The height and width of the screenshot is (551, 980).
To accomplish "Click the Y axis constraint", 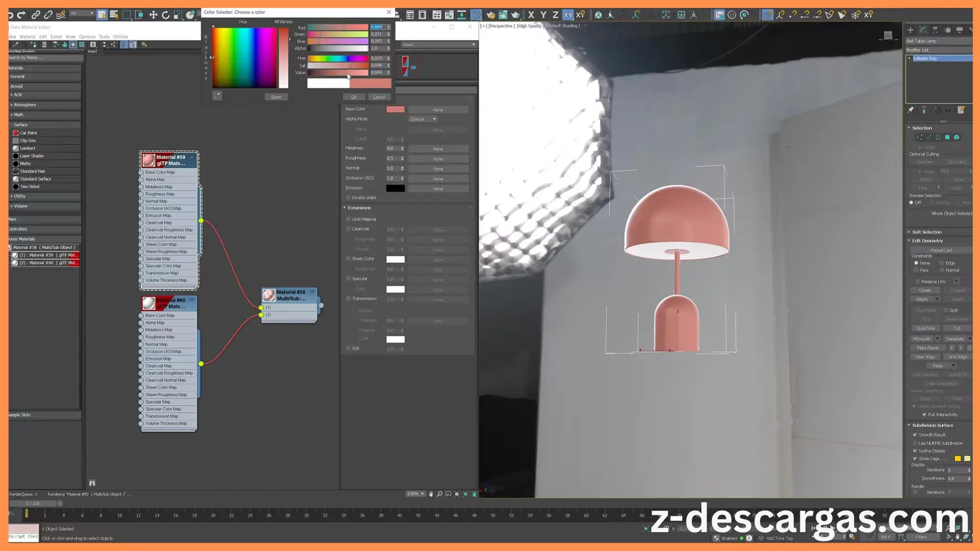I will click(543, 15).
